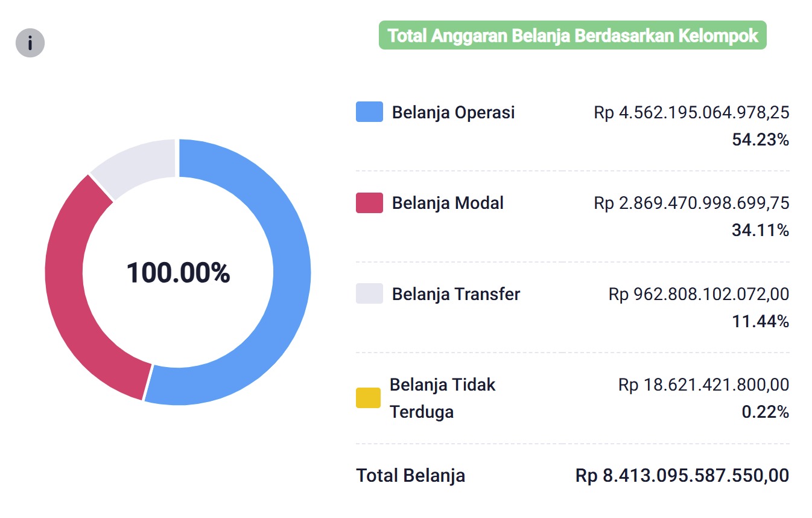
Task: Click the blue Belanja Operasi legend swatch
Action: [x=369, y=112]
